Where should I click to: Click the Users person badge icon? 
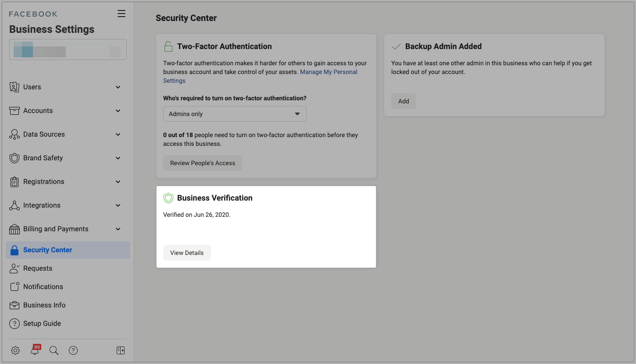click(x=14, y=87)
